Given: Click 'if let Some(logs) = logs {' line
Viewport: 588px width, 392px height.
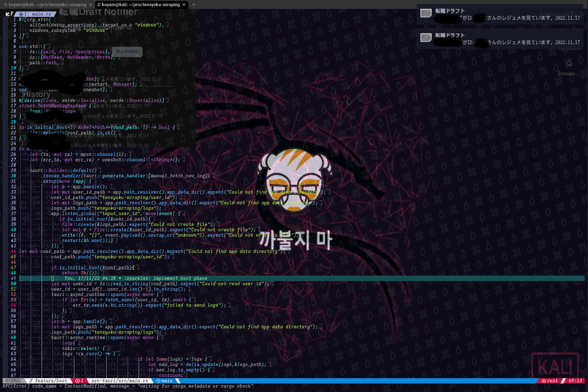Looking at the screenshot, I should [x=172, y=359].
